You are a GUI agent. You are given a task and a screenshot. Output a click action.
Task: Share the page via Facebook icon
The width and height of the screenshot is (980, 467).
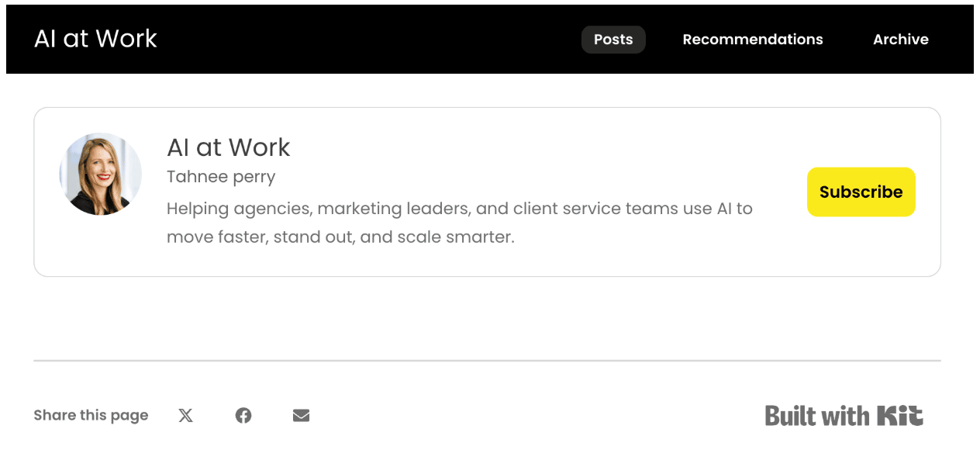click(243, 416)
